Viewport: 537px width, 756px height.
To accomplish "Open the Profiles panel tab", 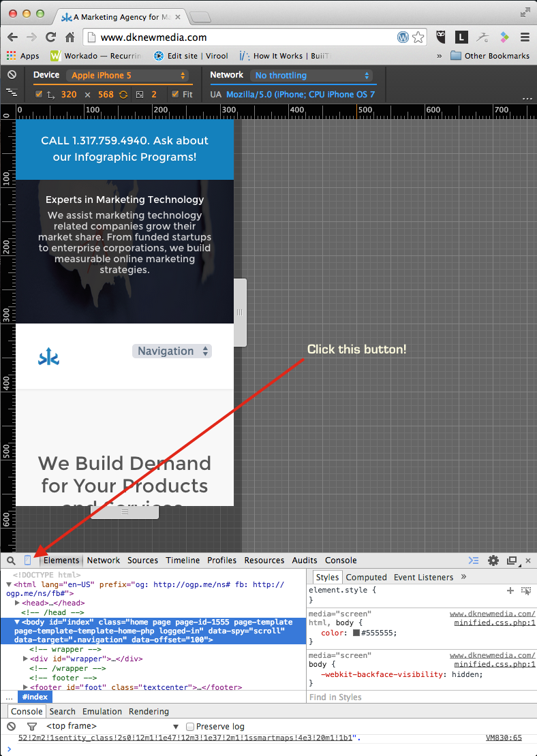I will 221,561.
